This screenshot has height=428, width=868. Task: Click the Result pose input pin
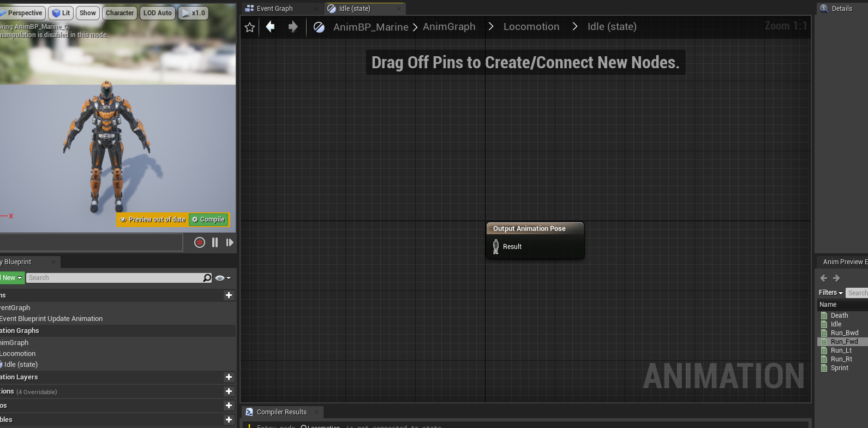(496, 247)
